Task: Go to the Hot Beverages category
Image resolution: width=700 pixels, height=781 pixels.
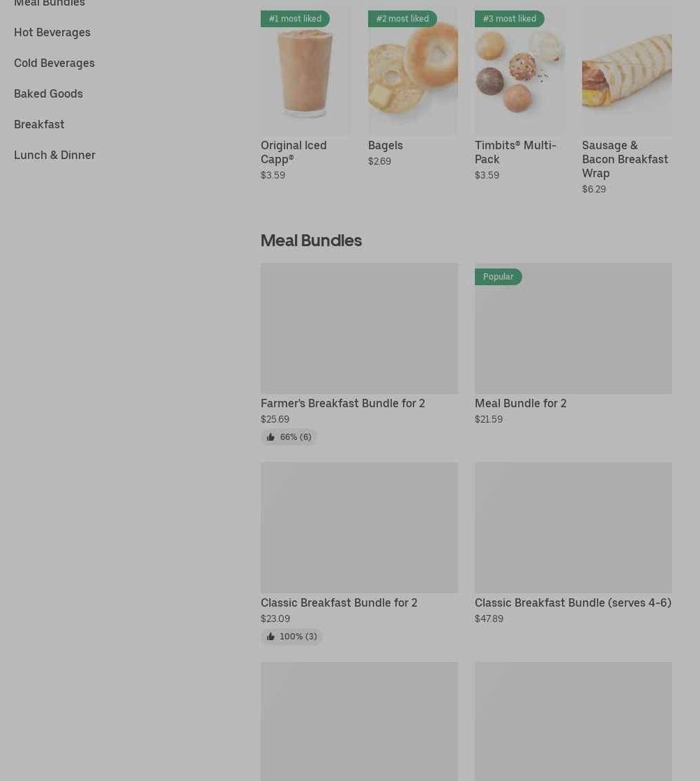Action: (52, 32)
